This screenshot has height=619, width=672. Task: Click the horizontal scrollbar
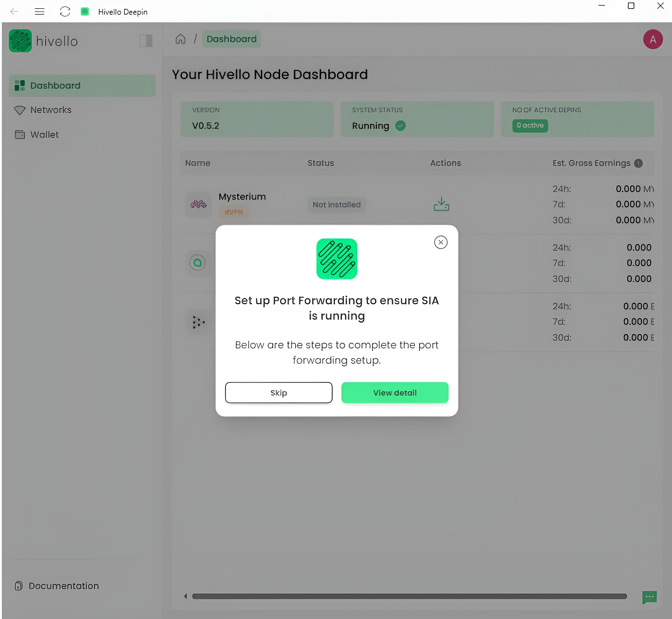tap(409, 596)
